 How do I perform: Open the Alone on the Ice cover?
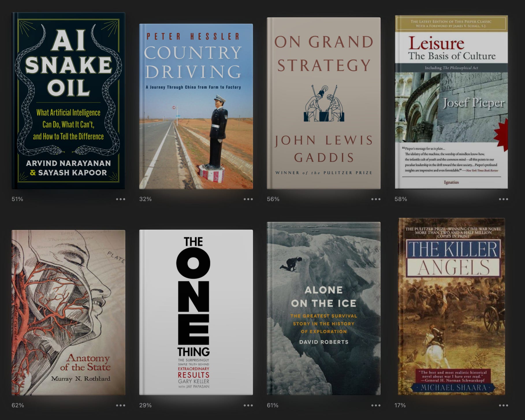pos(324,309)
